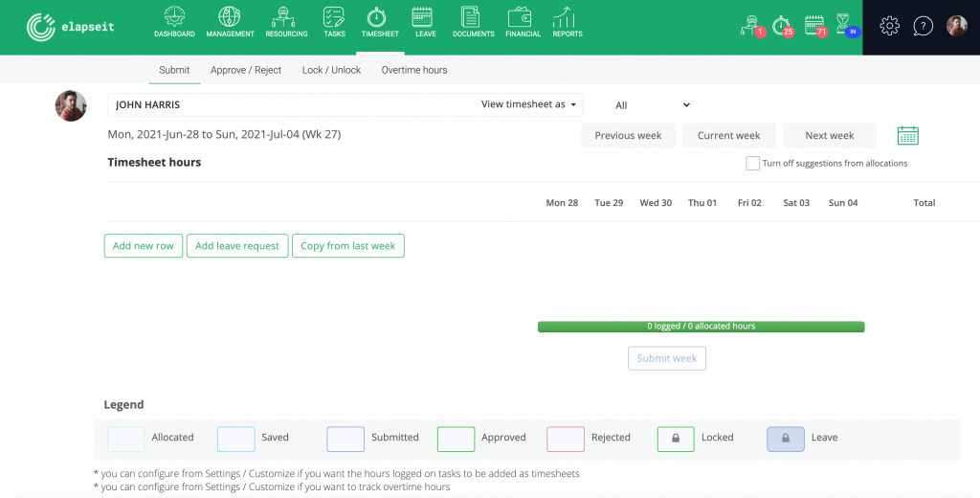Open leave notifications with badge 71
The height and width of the screenshot is (498, 980).
[815, 26]
